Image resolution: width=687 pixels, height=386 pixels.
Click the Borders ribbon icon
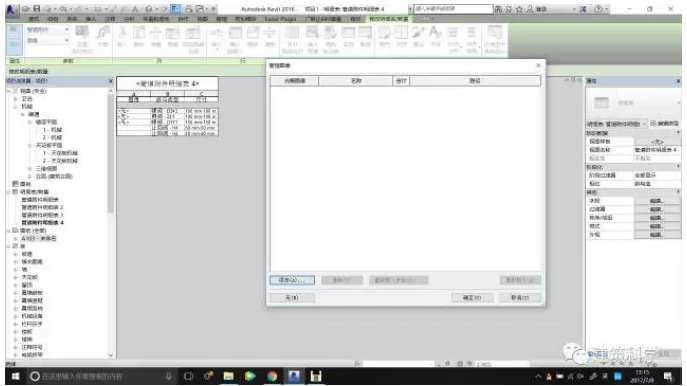[401, 36]
